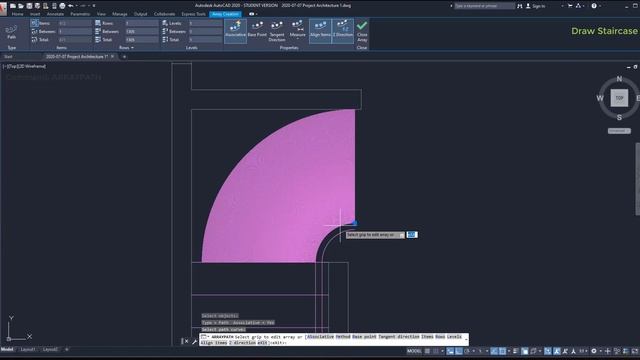Add a new drawing tab with plus
Screen dimensions: 640x360
[x=124, y=57]
